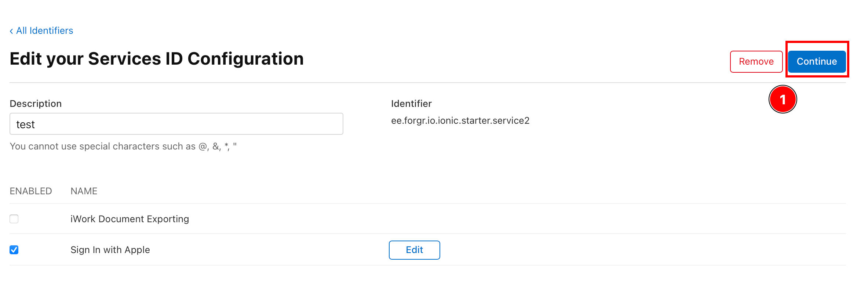This screenshot has height=285, width=868.
Task: Click the red highlight frame around Continue
Action: [x=817, y=43]
